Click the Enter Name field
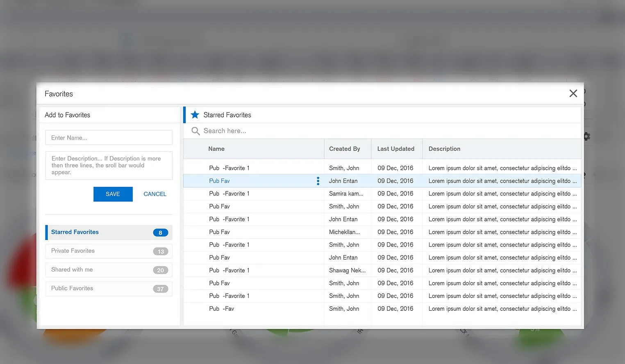Image resolution: width=625 pixels, height=364 pixels. click(109, 138)
